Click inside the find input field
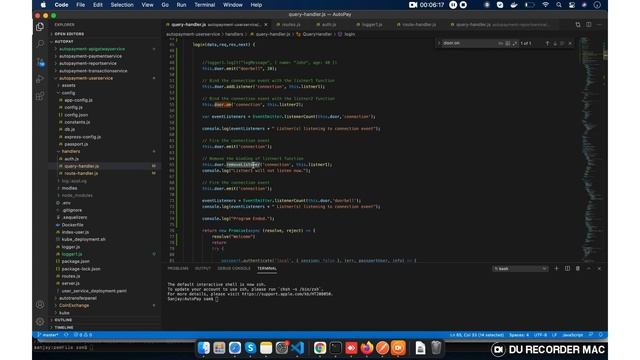 pos(469,43)
